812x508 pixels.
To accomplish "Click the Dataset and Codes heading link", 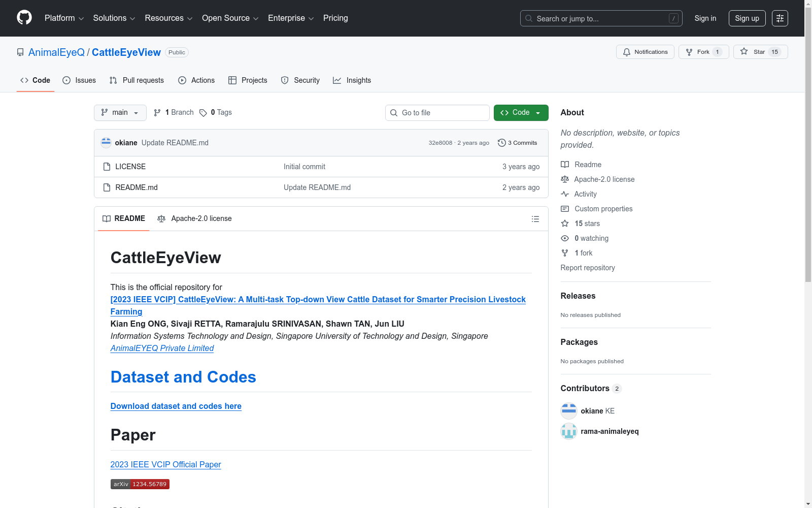I will pyautogui.click(x=183, y=377).
